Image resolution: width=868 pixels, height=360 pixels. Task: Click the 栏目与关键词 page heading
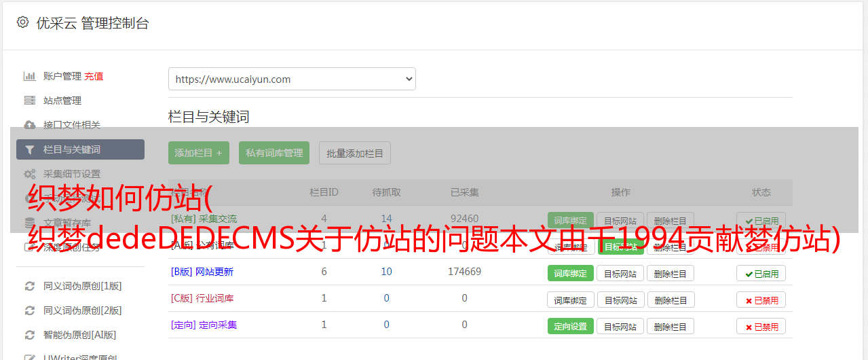pyautogui.click(x=209, y=117)
